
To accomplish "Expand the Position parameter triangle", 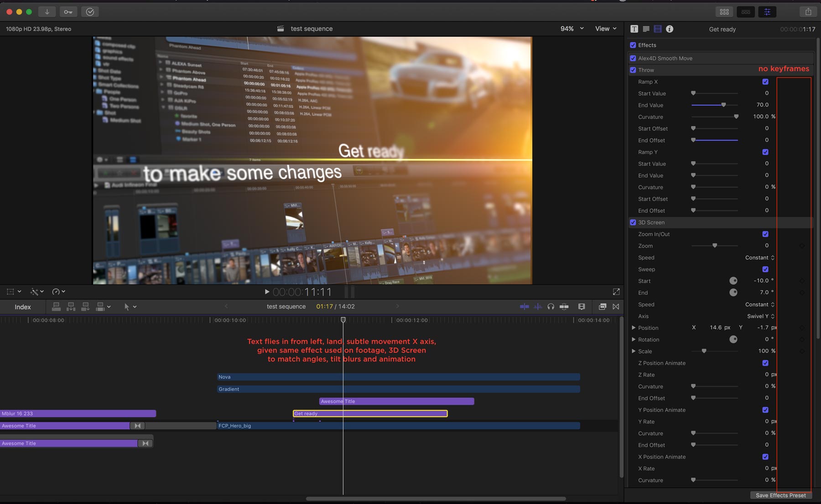I will point(634,328).
